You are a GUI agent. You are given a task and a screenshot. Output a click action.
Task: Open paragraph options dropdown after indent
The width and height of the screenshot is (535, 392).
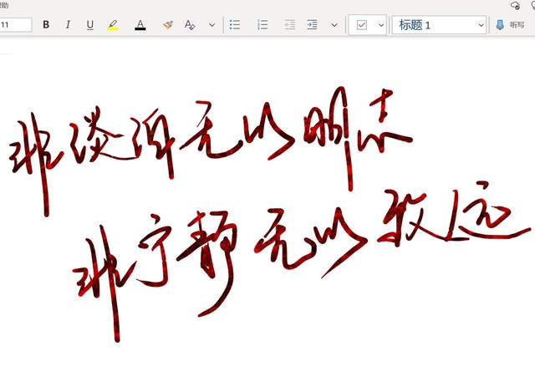point(334,25)
